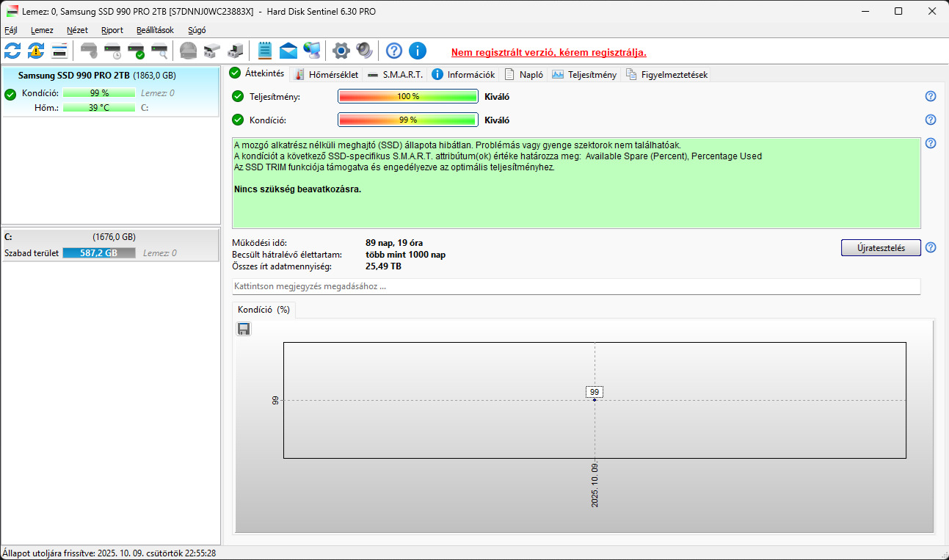Click the speaker sound toolbar icon
The image size is (949, 560).
tap(364, 51)
